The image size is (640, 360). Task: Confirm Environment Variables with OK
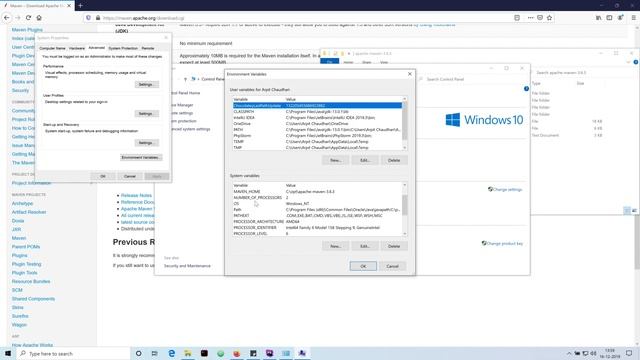coord(363,266)
